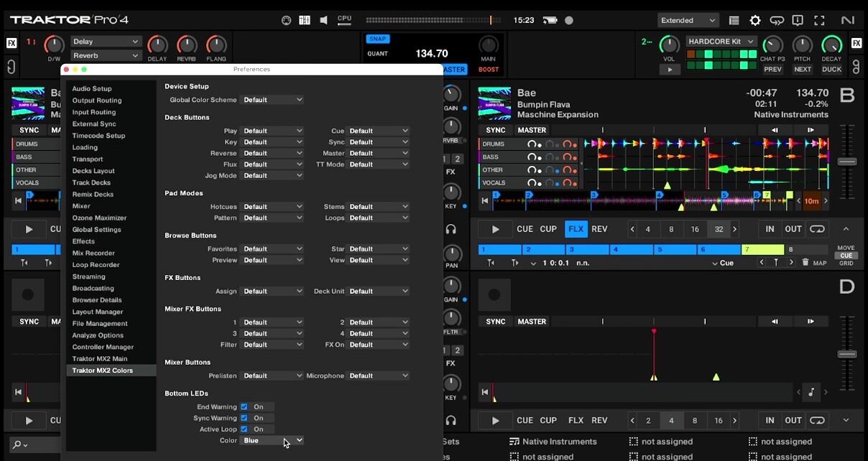Screen dimensions: 868x461
Task: Toggle fullscreen icon in header
Action: 819,20
